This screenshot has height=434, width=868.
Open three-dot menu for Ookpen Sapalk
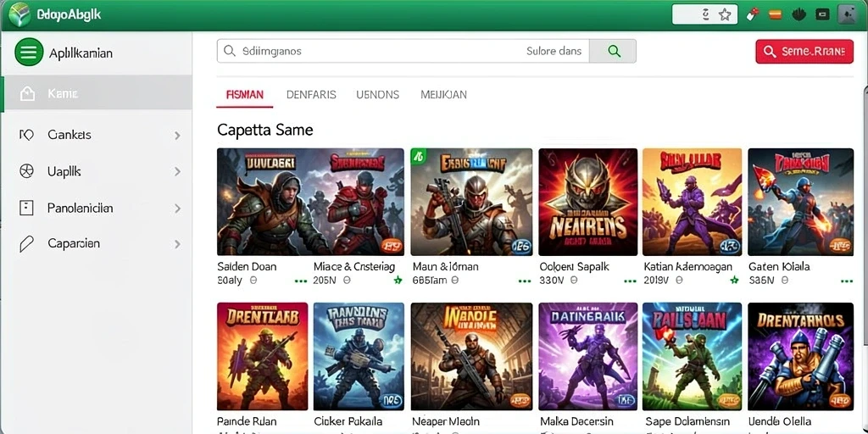[630, 281]
